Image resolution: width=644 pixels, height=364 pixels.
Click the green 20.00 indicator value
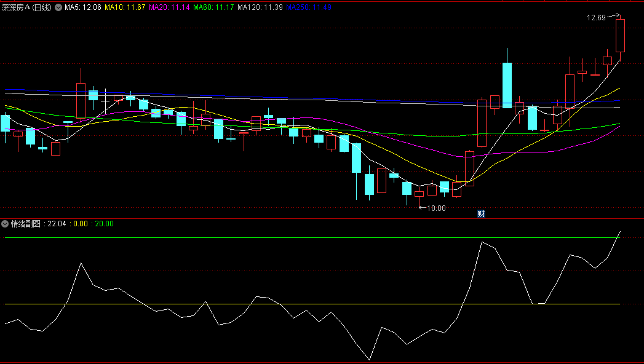click(x=105, y=224)
